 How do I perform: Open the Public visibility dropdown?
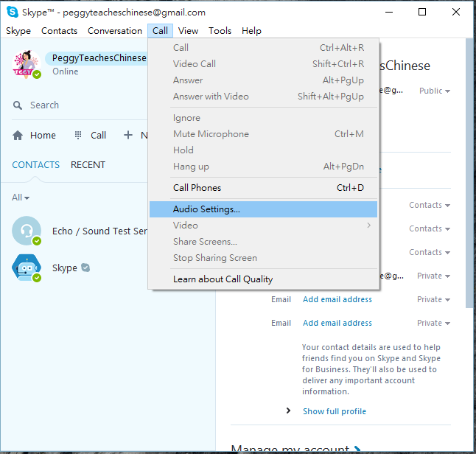435,91
